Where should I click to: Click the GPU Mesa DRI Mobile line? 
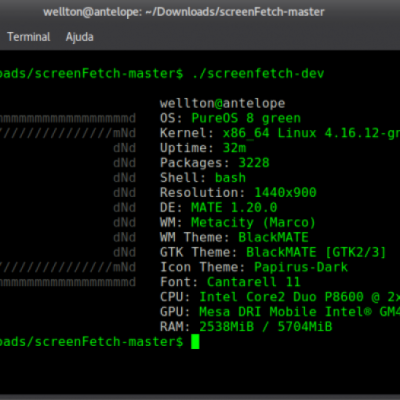point(280,312)
